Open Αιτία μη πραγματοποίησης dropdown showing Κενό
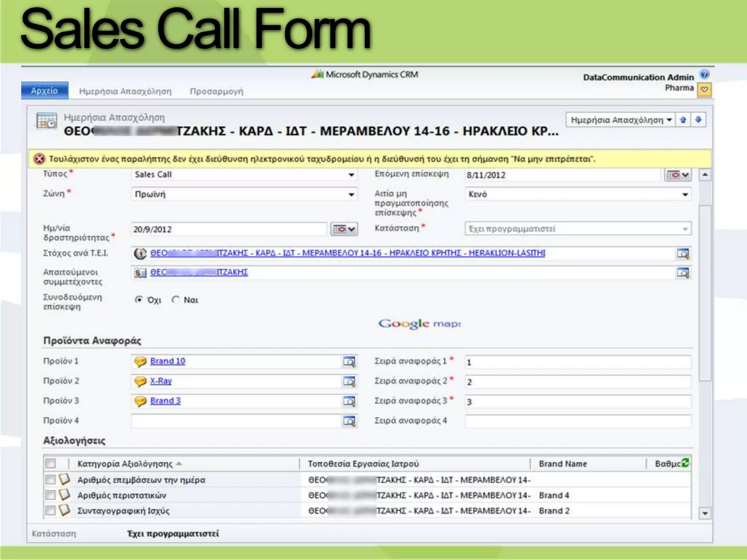747x560 pixels. tap(578, 194)
